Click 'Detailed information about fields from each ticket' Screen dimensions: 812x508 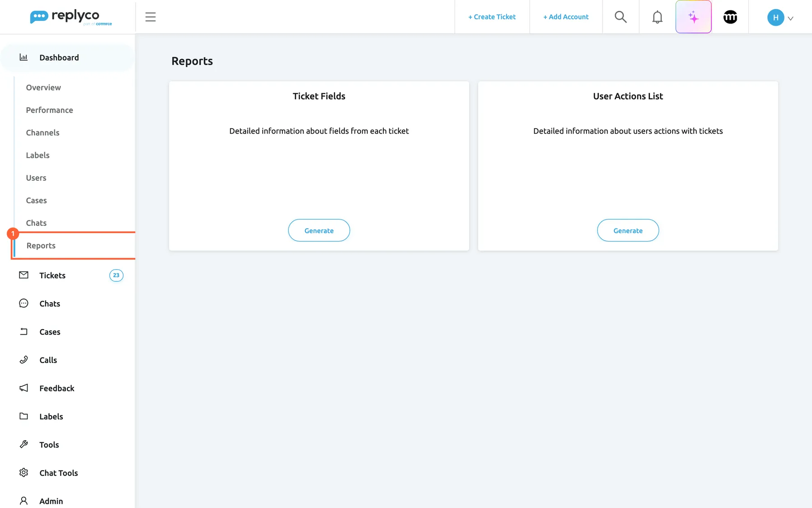[x=319, y=131]
